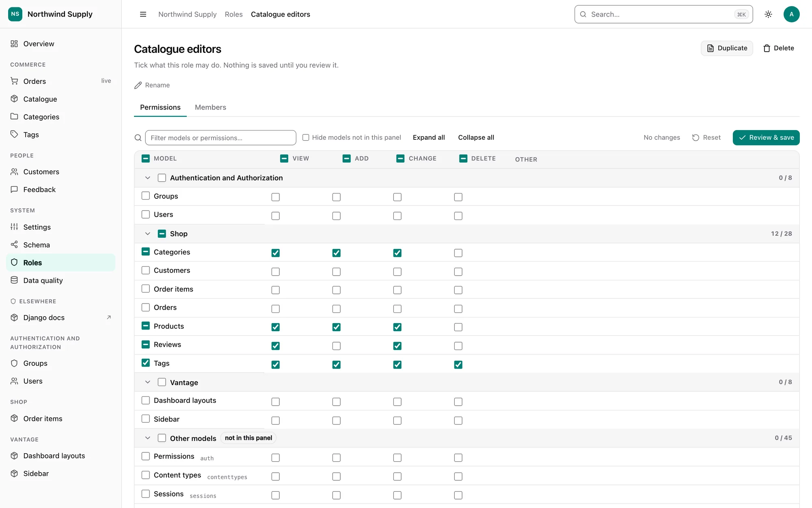Collapse the Shop group chevron

pyautogui.click(x=148, y=234)
